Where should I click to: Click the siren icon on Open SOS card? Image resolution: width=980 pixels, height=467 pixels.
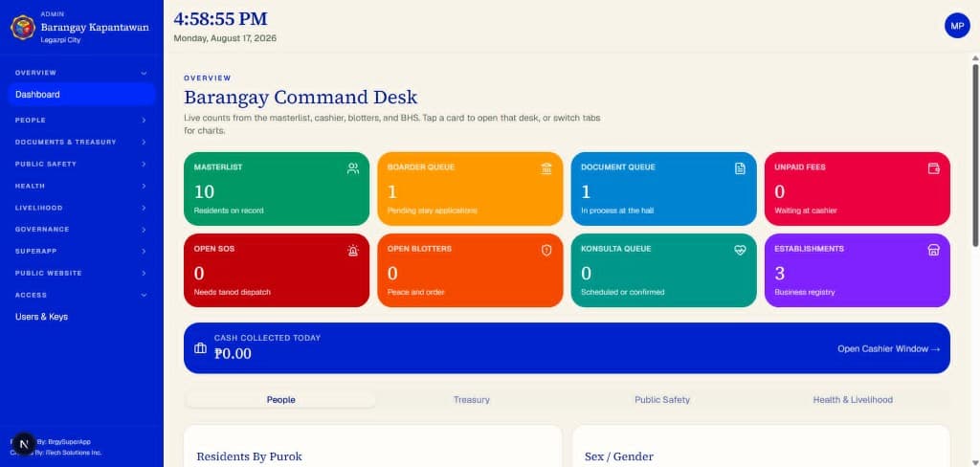click(353, 250)
